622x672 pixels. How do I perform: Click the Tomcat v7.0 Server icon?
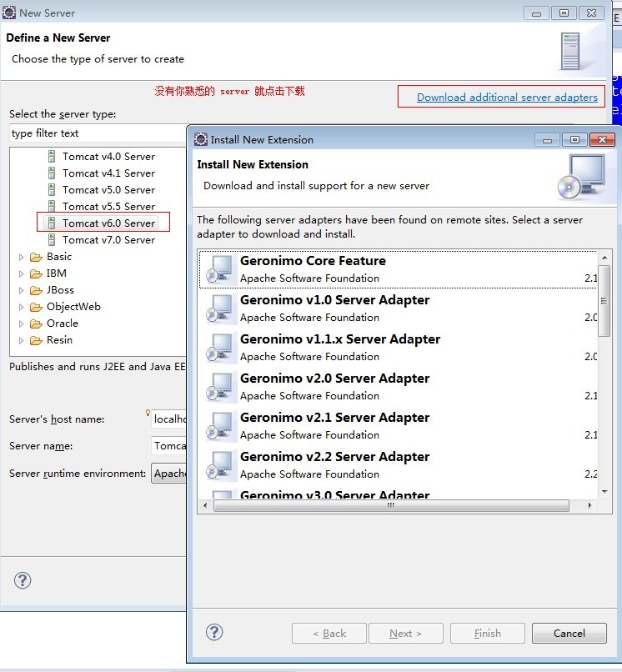tap(52, 240)
